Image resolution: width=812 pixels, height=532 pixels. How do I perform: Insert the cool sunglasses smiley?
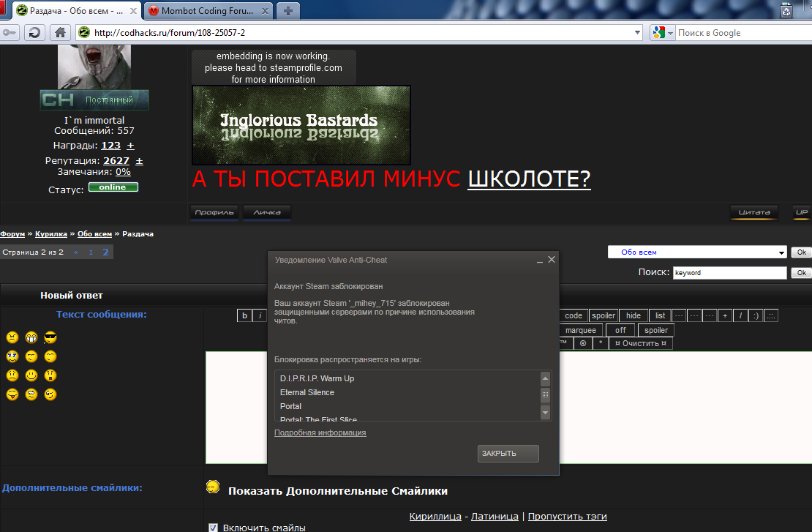tap(50, 338)
